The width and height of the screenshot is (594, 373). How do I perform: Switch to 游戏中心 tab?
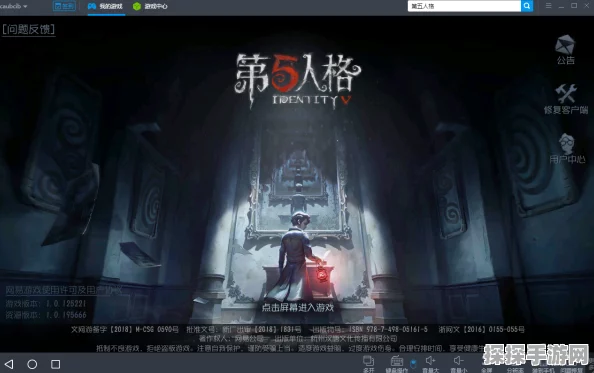pos(151,6)
